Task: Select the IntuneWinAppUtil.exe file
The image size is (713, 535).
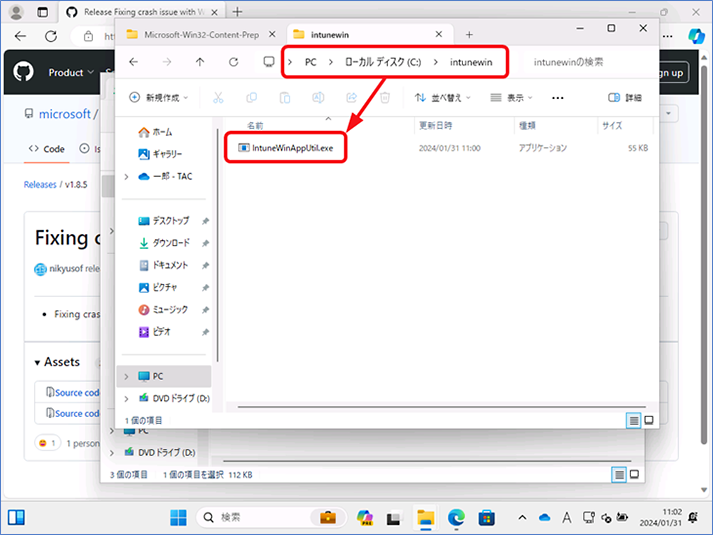Action: pyautogui.click(x=286, y=148)
